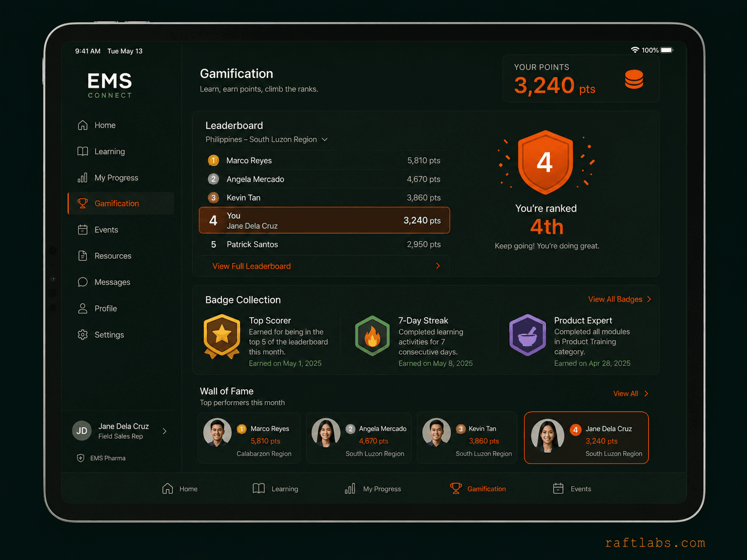The image size is (747, 560).
Task: Select your highlighted rank 4 leaderboard row
Action: point(324,220)
